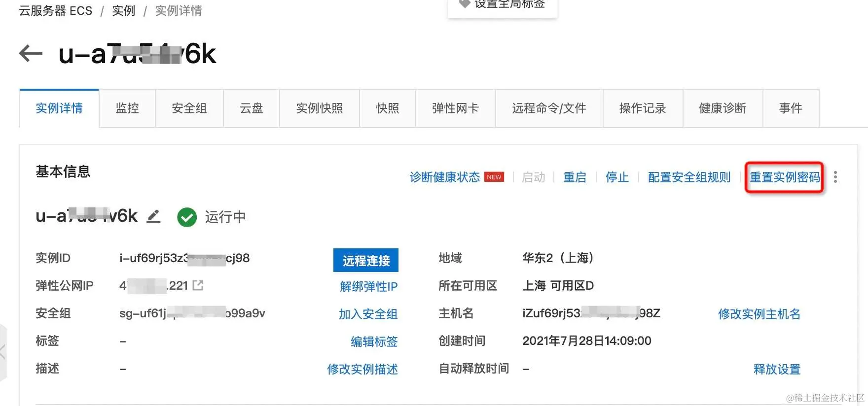Open the 健康诊断 tab
Screen dimensions: 868x406
723,108
